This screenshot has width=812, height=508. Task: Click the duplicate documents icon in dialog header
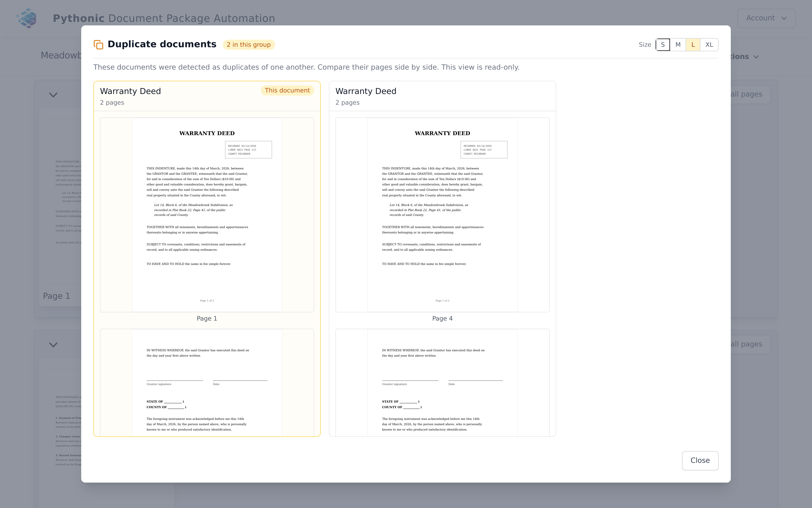(98, 45)
